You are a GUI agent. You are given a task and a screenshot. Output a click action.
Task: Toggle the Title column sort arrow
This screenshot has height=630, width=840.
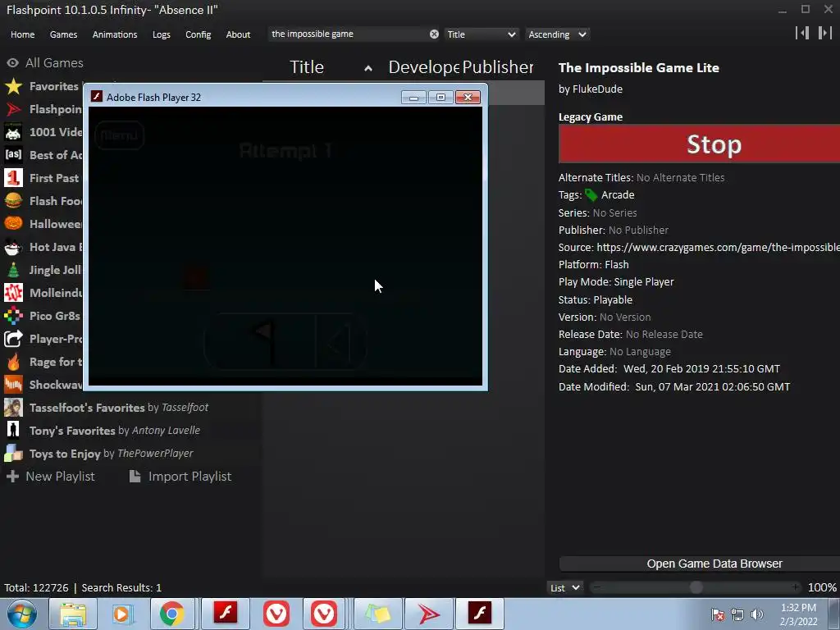[x=368, y=68]
